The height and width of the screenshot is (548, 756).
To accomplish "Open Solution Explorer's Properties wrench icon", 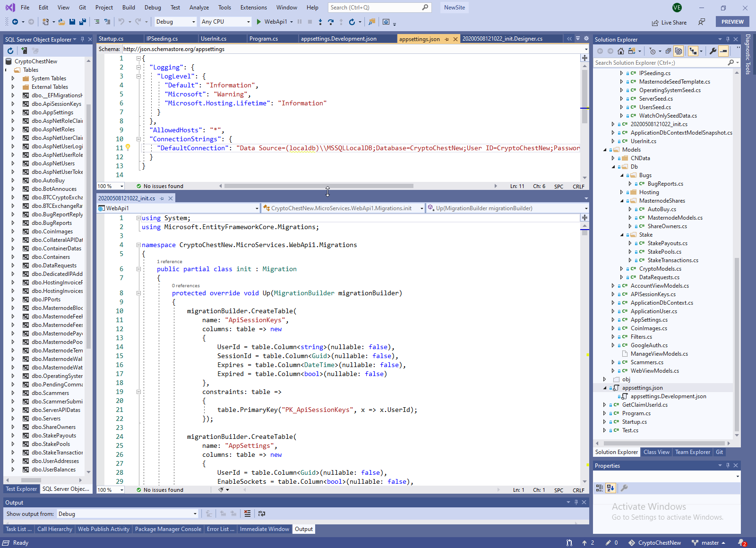I will [713, 51].
